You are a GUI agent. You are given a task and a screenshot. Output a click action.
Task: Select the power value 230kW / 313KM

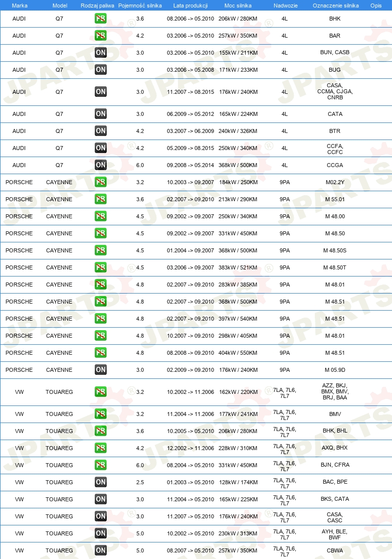238,533
